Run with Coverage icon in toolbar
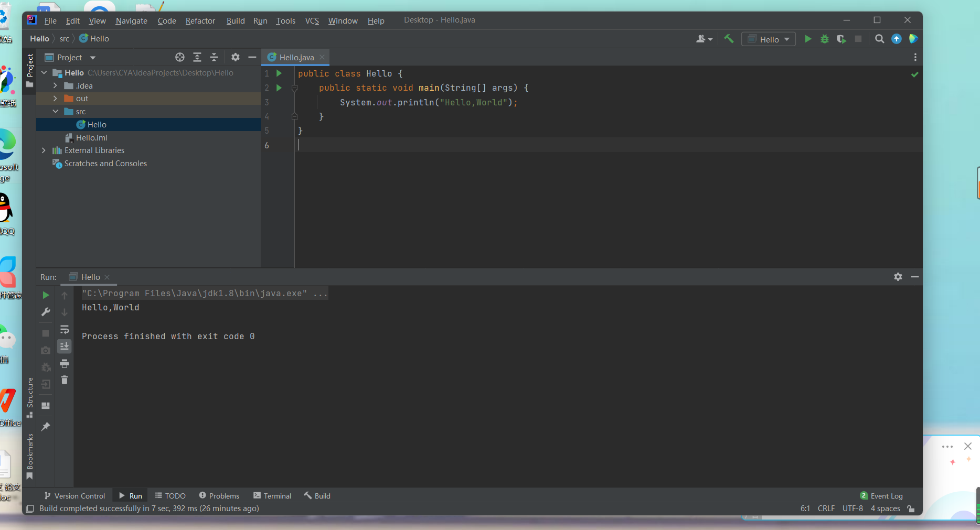Viewport: 980px width, 530px height. click(x=841, y=39)
